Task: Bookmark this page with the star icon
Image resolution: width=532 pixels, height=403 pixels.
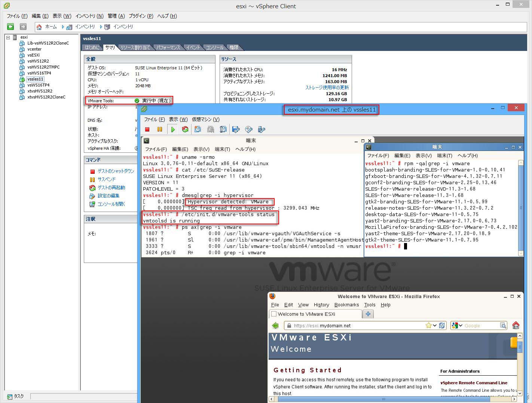Action: point(428,325)
